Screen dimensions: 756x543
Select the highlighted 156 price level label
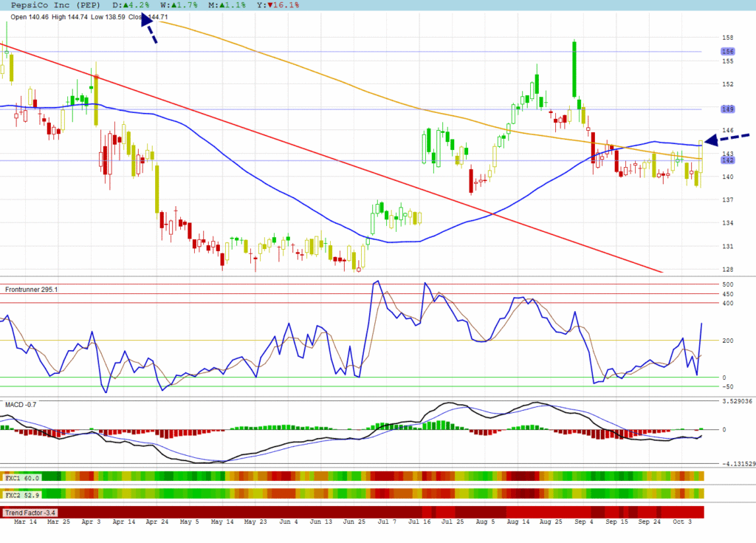tap(727, 52)
